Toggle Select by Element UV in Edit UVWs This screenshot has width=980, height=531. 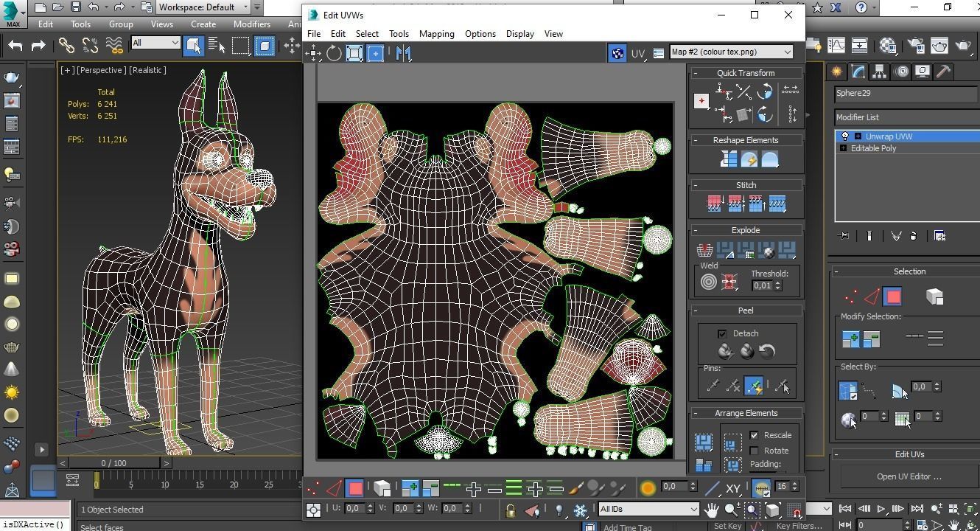(382, 487)
